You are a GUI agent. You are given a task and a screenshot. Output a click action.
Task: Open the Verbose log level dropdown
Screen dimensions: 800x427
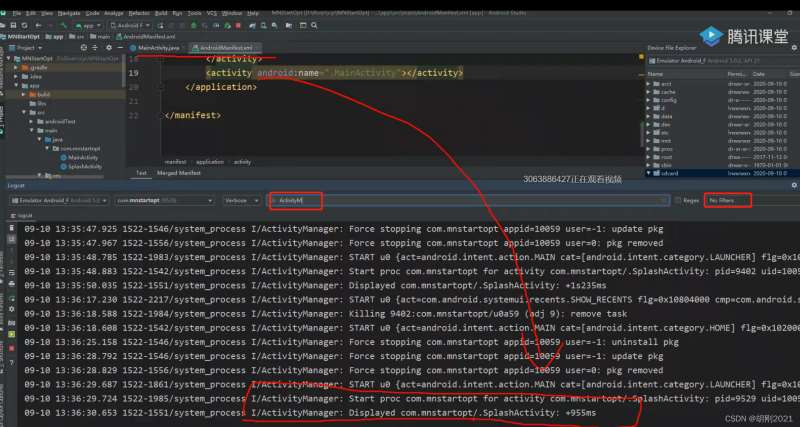(x=242, y=200)
